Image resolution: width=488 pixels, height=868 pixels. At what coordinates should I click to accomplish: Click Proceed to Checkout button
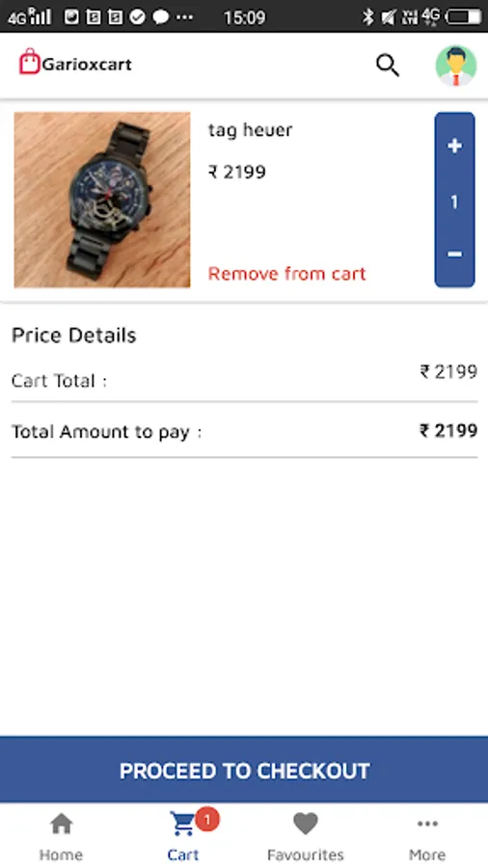(244, 770)
